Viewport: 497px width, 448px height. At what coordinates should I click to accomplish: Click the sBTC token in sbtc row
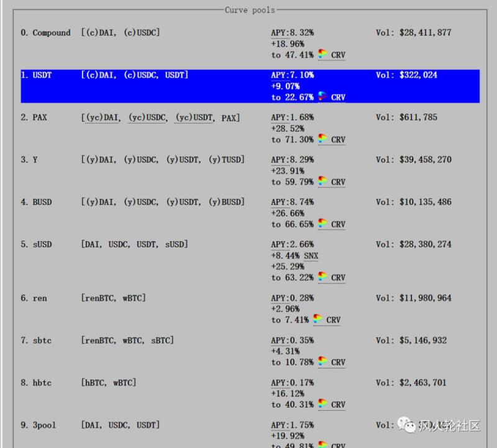(x=161, y=341)
